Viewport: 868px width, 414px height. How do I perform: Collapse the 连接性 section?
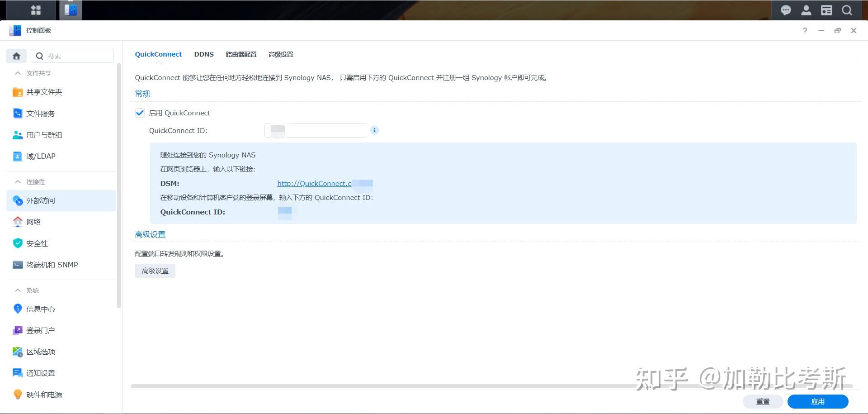pos(18,182)
